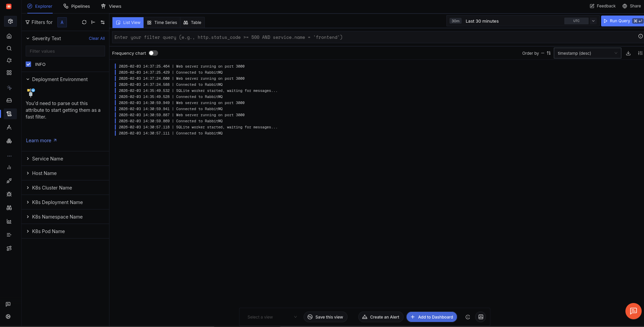Toggle the timestamp sort direction icon
The height and width of the screenshot is (327, 644).
click(x=548, y=53)
